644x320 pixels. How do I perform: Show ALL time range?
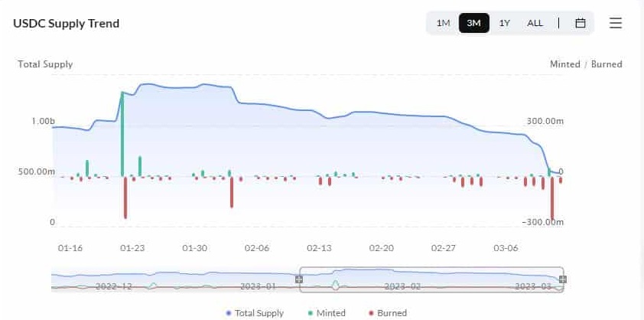[535, 23]
